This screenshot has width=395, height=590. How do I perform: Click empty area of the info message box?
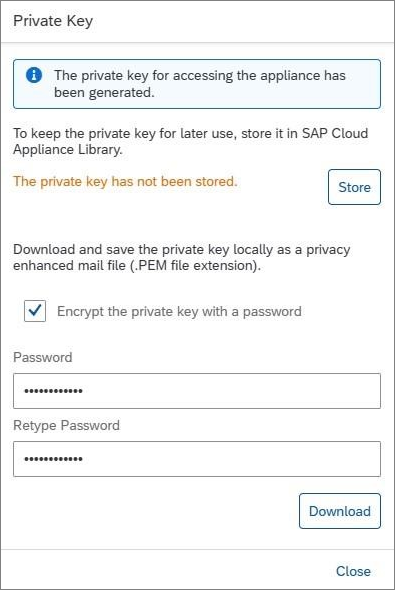(363, 92)
